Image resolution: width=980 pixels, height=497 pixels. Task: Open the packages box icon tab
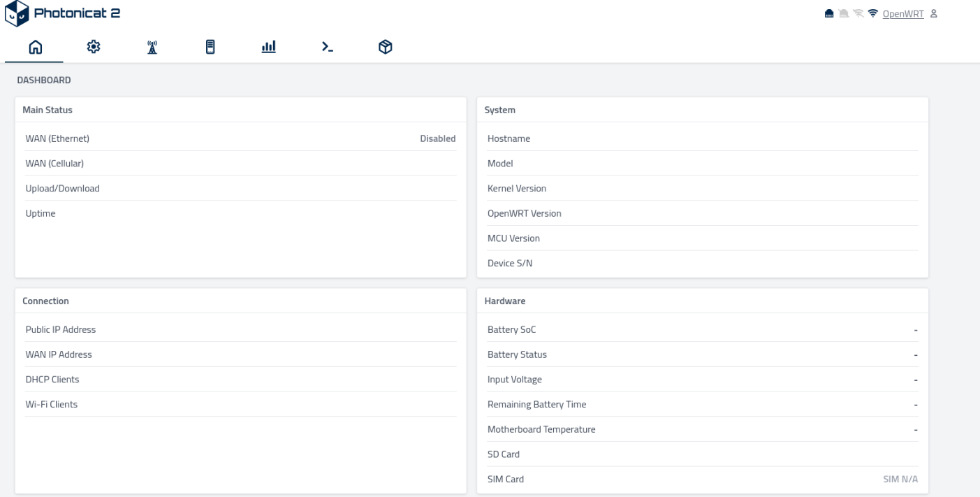(385, 47)
